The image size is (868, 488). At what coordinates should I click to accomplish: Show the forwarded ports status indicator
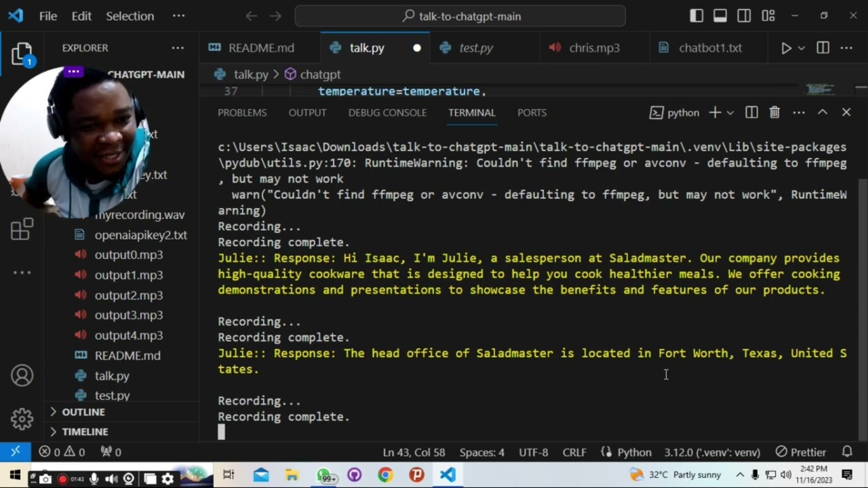pos(111,452)
